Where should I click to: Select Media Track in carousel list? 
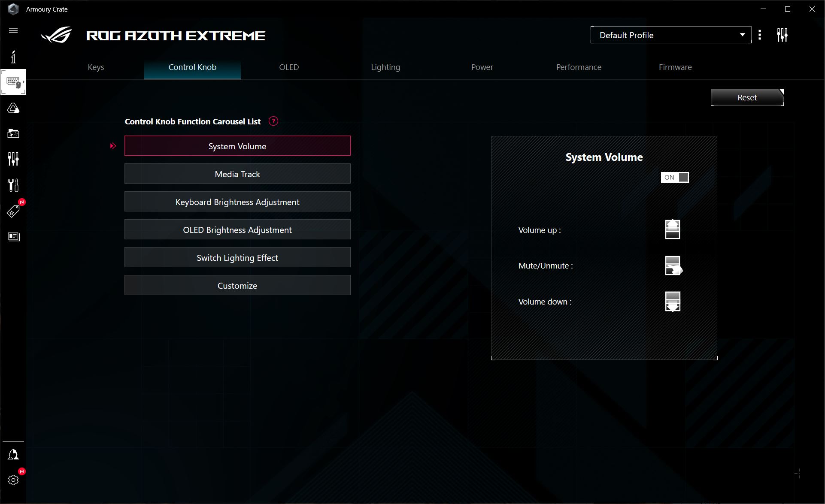click(237, 174)
